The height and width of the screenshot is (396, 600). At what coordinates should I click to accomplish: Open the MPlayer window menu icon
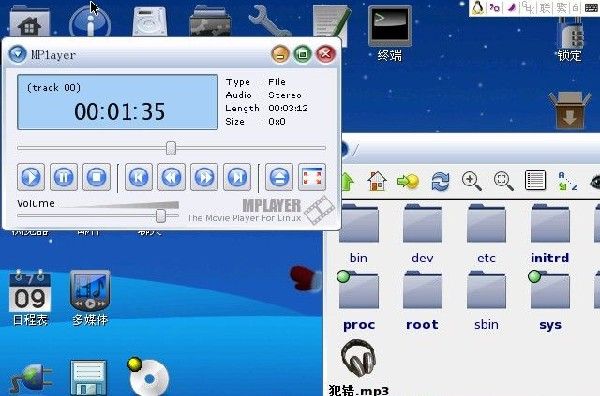tap(17, 54)
